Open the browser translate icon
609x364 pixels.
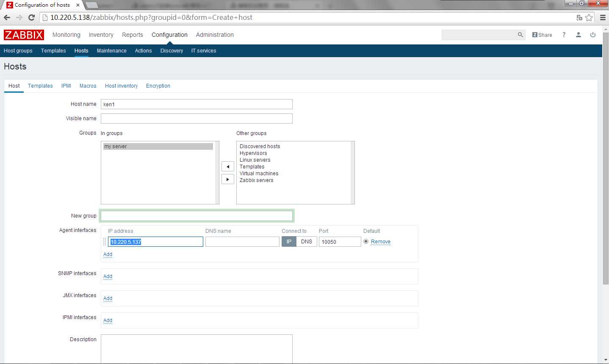[579, 17]
